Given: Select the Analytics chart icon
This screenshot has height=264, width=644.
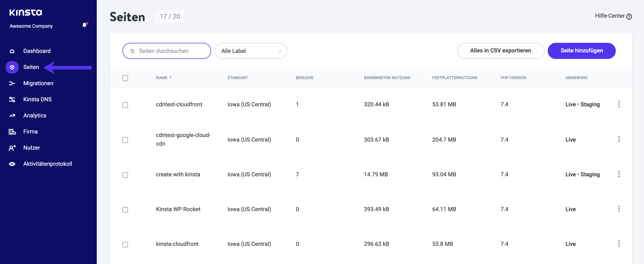Looking at the screenshot, I should (x=12, y=115).
